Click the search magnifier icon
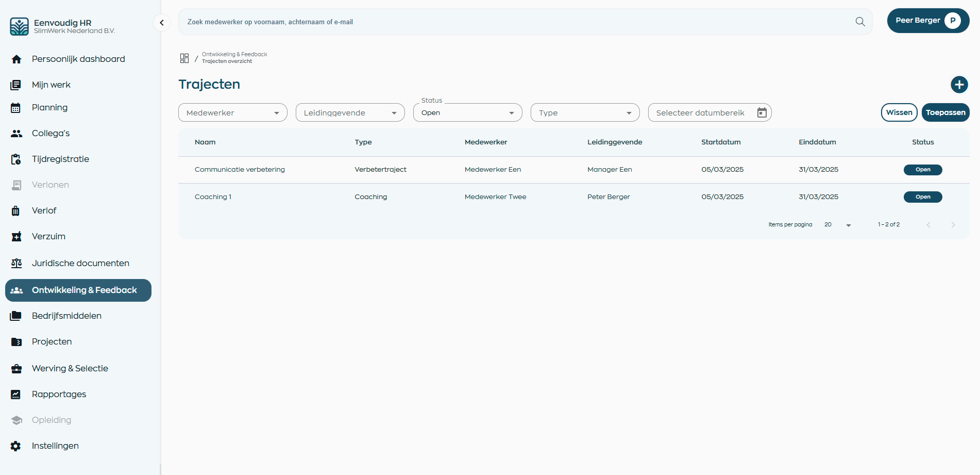Image resolution: width=980 pixels, height=475 pixels. point(859,22)
